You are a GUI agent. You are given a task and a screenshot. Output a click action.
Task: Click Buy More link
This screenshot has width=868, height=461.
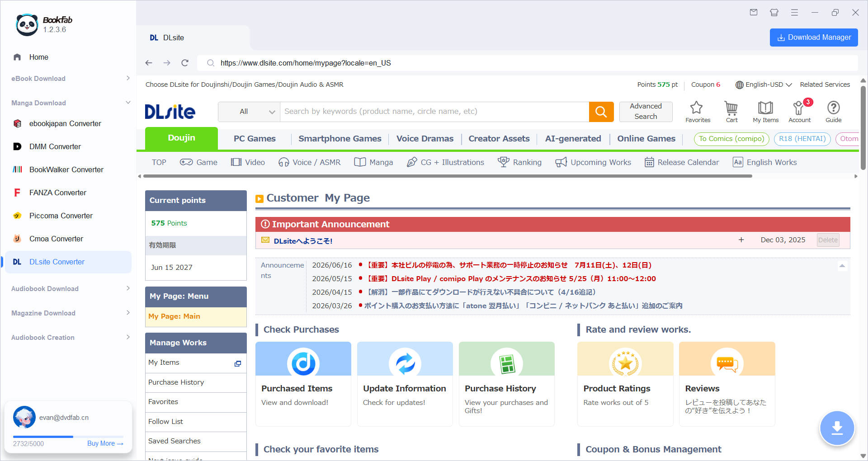tap(105, 443)
